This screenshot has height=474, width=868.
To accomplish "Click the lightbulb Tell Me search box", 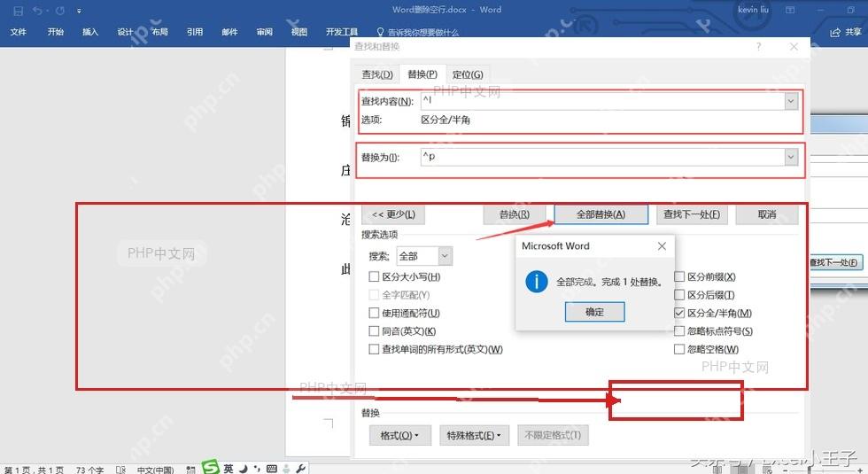I will point(417,32).
